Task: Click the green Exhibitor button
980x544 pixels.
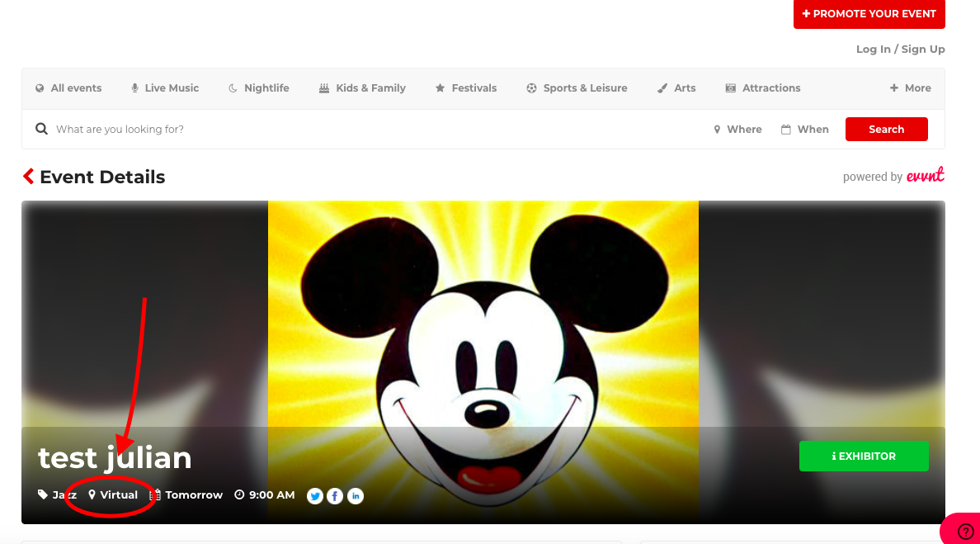Action: (x=864, y=456)
